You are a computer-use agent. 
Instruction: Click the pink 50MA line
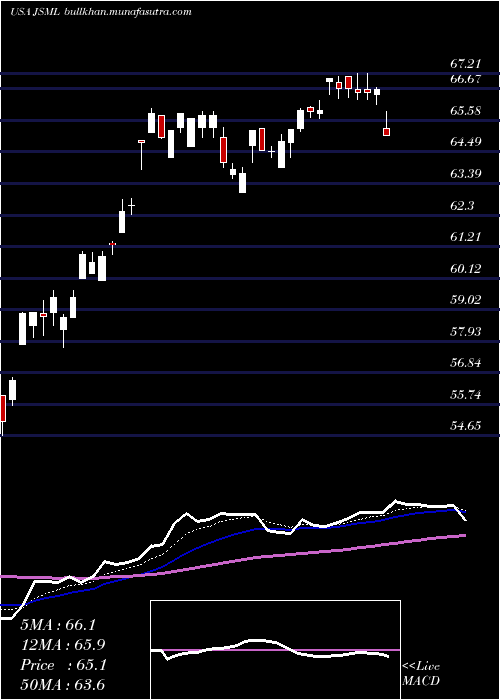(x=233, y=560)
